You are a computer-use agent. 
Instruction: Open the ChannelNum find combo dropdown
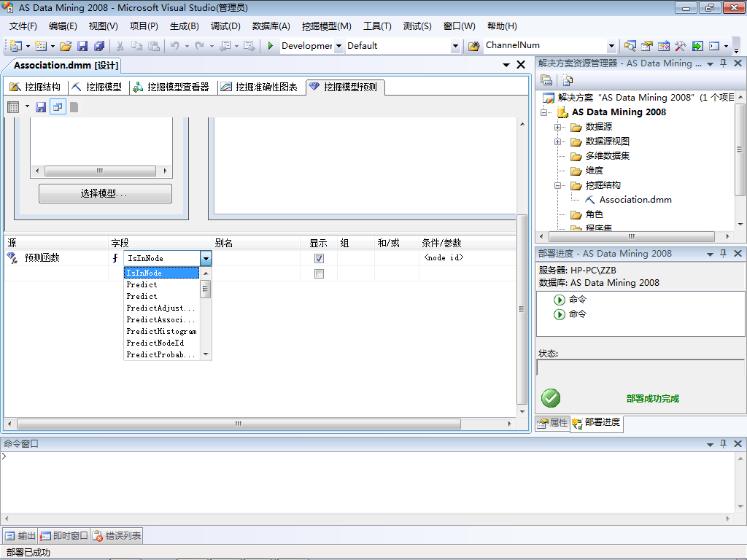612,46
